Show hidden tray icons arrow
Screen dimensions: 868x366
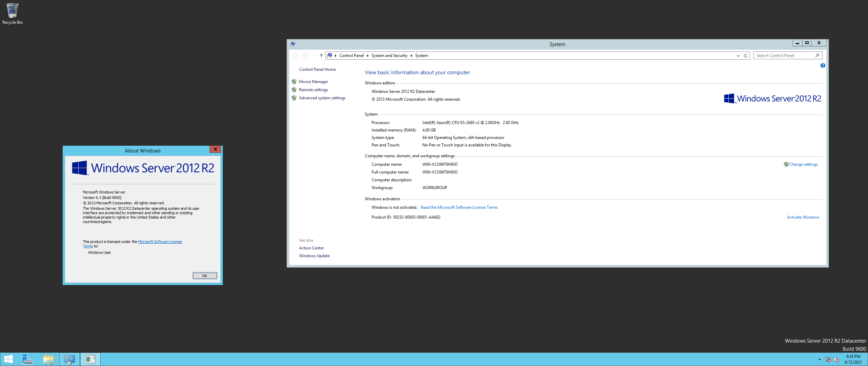[x=820, y=360]
